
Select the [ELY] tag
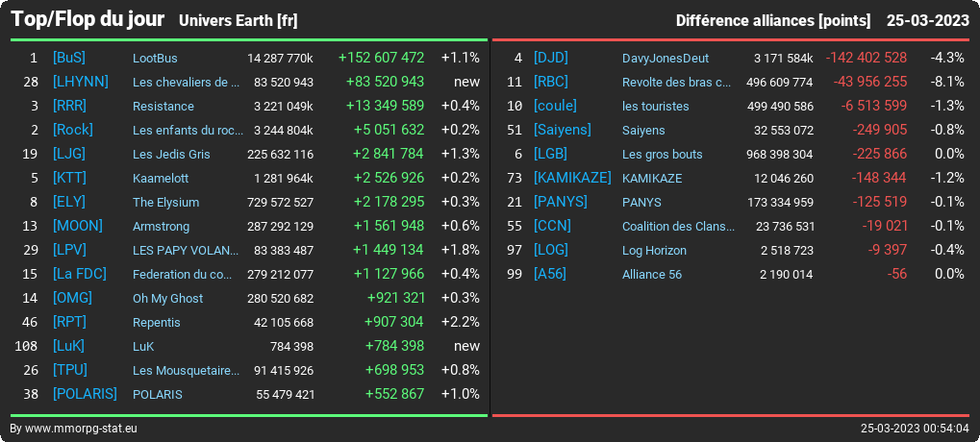(x=69, y=203)
